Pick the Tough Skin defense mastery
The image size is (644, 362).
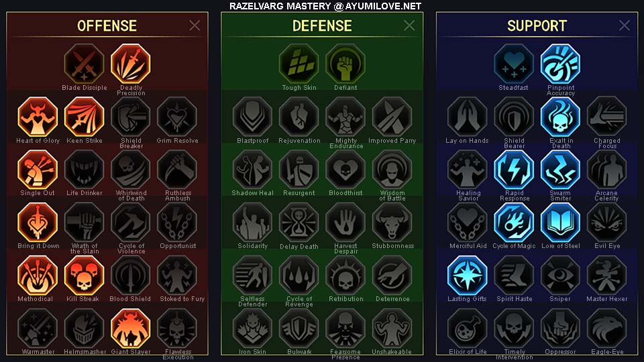click(299, 64)
